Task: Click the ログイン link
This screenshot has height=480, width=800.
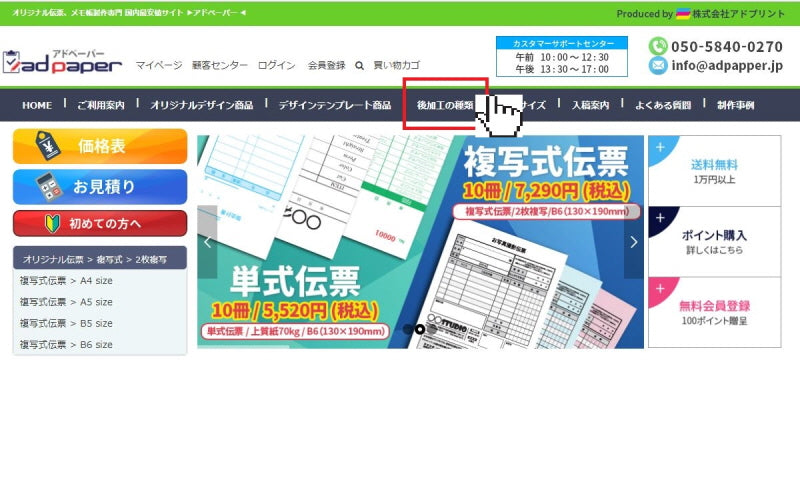Action: coord(277,65)
